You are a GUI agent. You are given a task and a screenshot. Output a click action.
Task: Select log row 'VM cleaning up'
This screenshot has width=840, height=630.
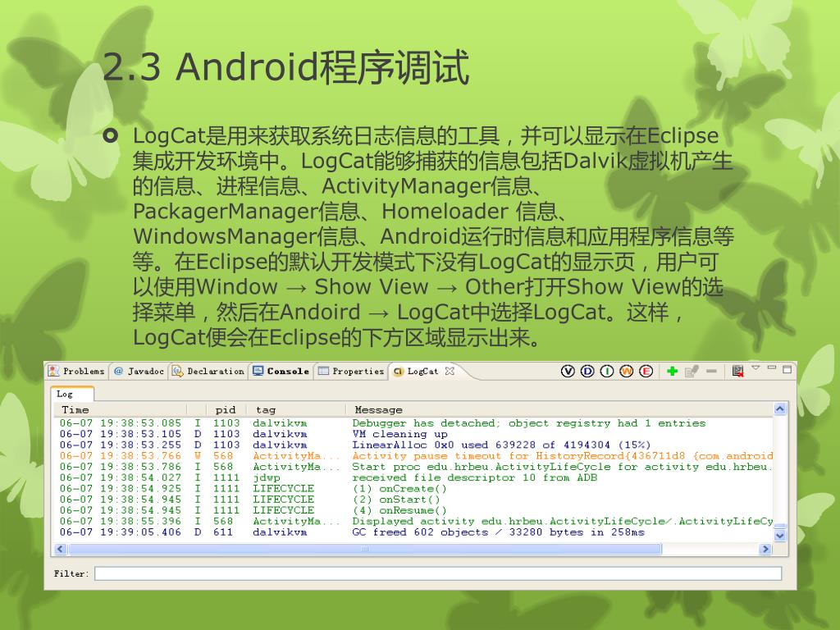414,434
